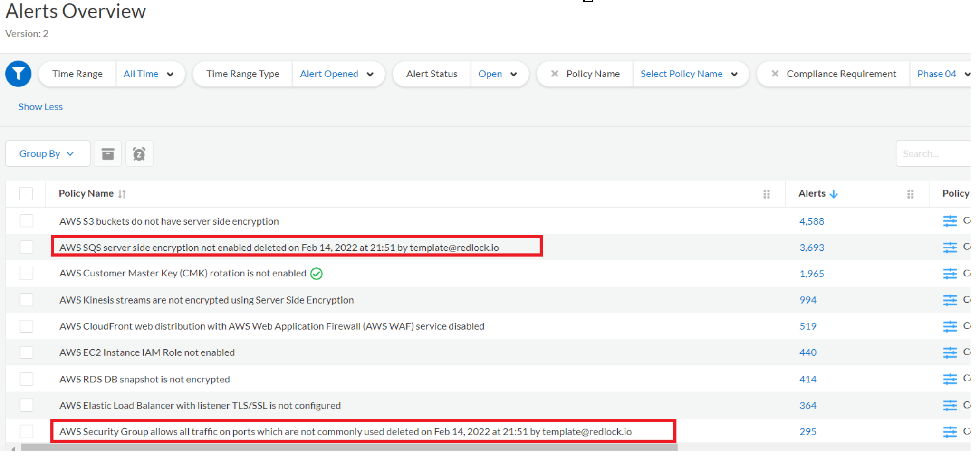Screen dimensions: 980x457
Task: Grab the Alerts column drag handle
Action: click(911, 194)
